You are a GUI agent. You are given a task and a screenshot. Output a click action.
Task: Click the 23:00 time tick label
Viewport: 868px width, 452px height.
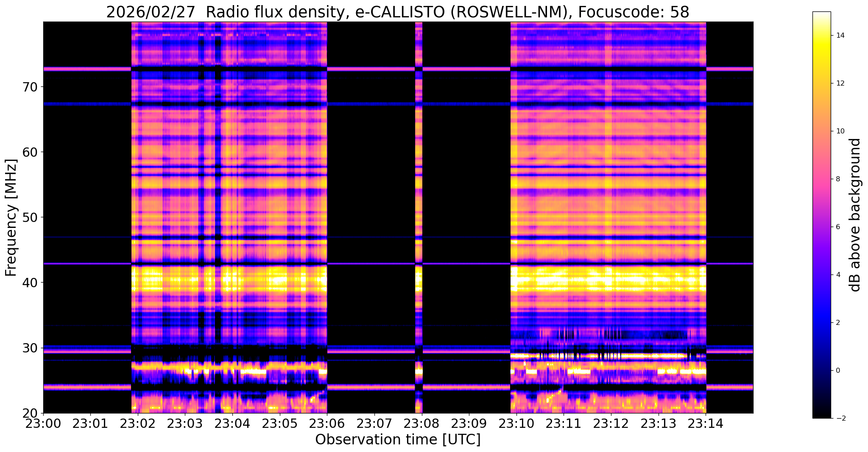tap(43, 423)
